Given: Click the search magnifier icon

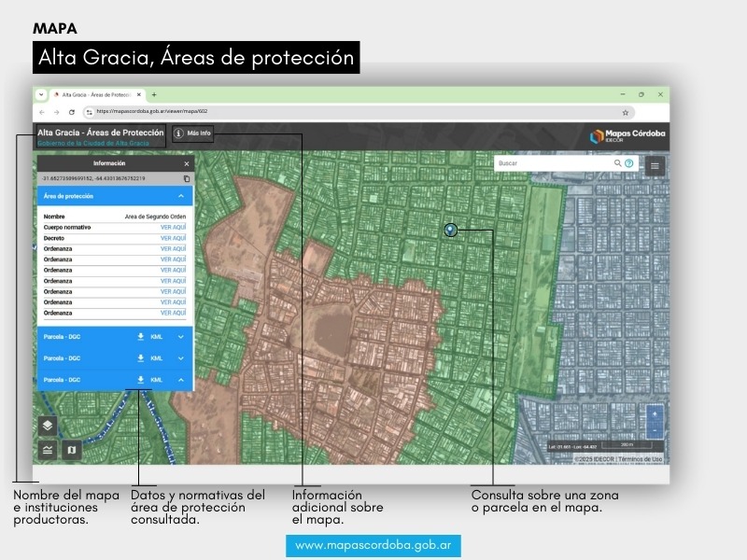Looking at the screenshot, I should coord(617,163).
